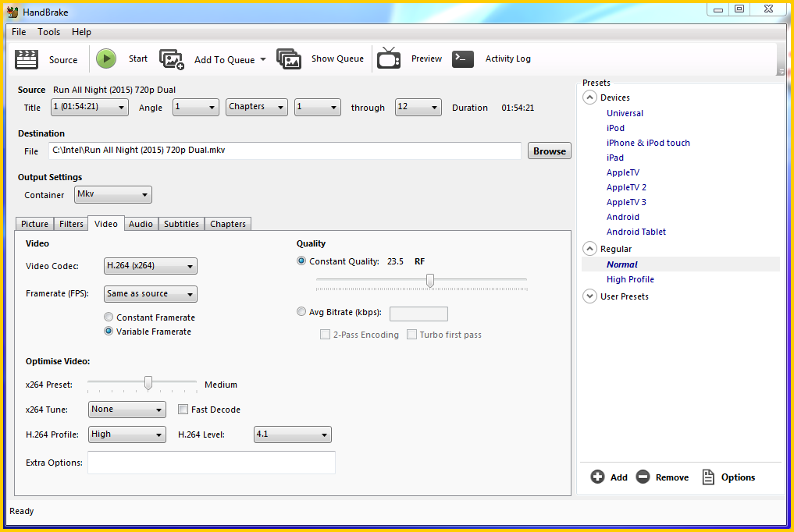Click the Source clapperboard icon
Image resolution: width=794 pixels, height=532 pixels.
(x=27, y=59)
